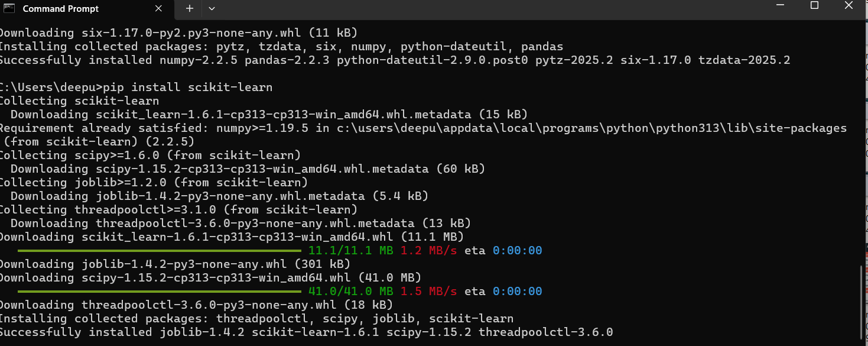The width and height of the screenshot is (868, 346).
Task: Click the 'Downloading six-1.17.0' line
Action: click(178, 33)
